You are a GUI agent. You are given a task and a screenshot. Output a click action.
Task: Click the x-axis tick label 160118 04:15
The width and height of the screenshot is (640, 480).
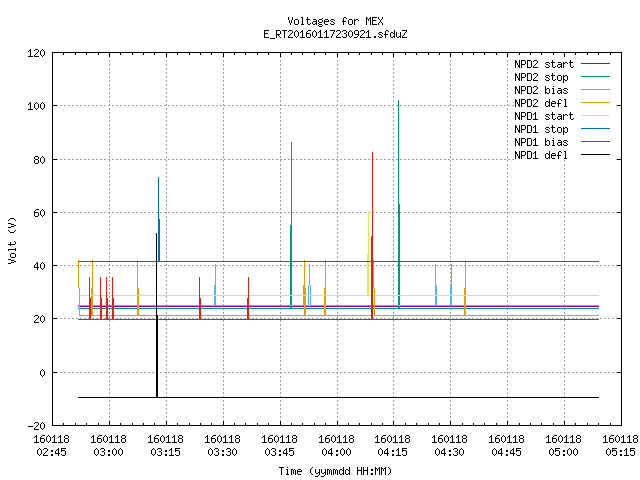[x=393, y=446]
